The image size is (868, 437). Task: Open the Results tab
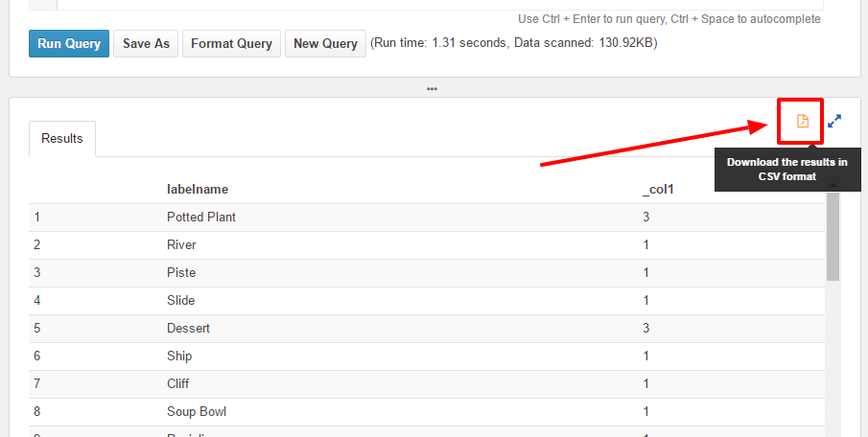[62, 138]
